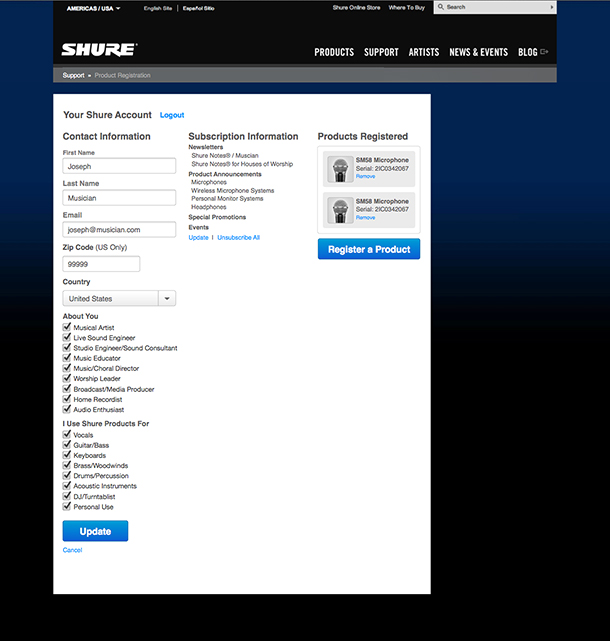Open the second SM58 Microphone thumbnail

[340, 210]
